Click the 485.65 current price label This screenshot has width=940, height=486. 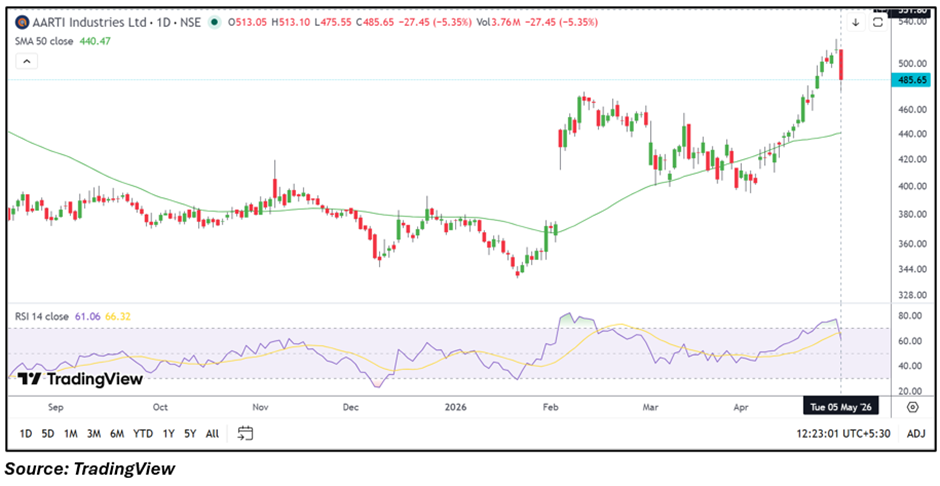tap(911, 79)
